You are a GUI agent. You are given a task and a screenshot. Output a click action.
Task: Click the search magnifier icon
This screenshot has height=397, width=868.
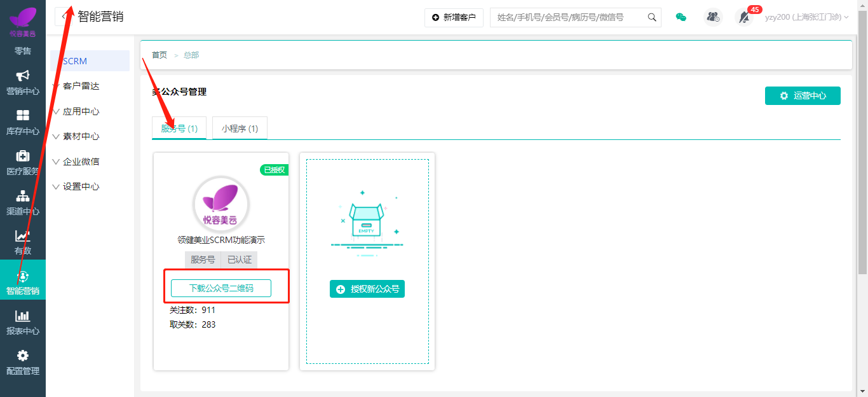pyautogui.click(x=652, y=17)
